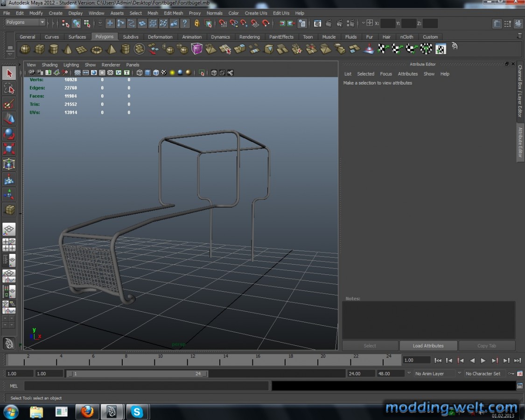
Task: Click the purple cube shelf icon
Action: click(x=197, y=49)
